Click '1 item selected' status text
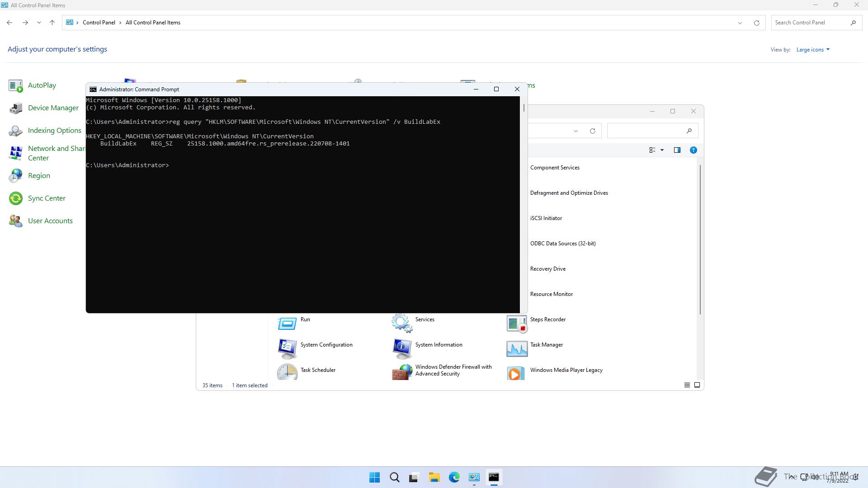 click(x=250, y=385)
